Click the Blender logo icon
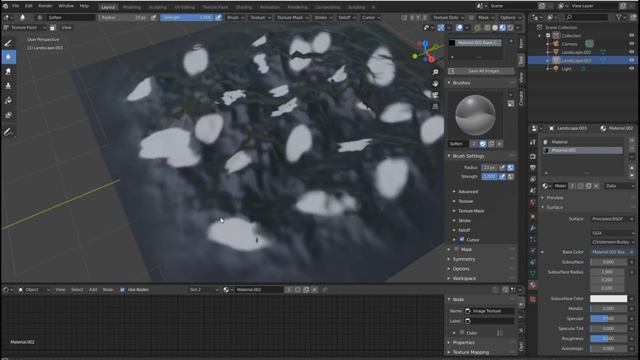 click(x=5, y=6)
